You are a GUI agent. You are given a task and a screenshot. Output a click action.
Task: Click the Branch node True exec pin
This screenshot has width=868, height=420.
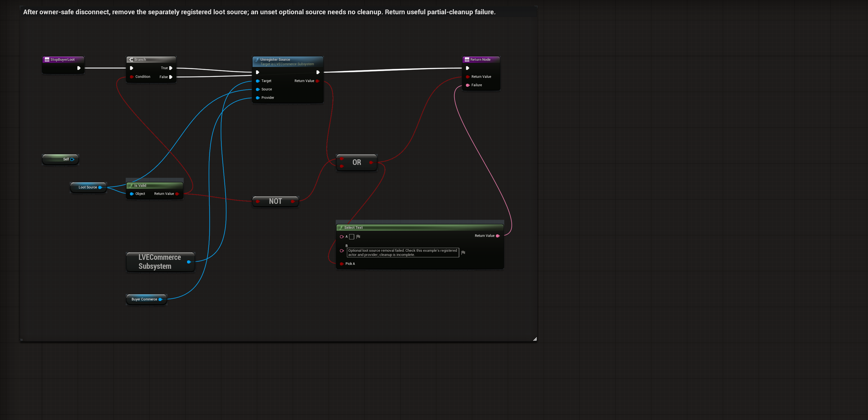171,68
